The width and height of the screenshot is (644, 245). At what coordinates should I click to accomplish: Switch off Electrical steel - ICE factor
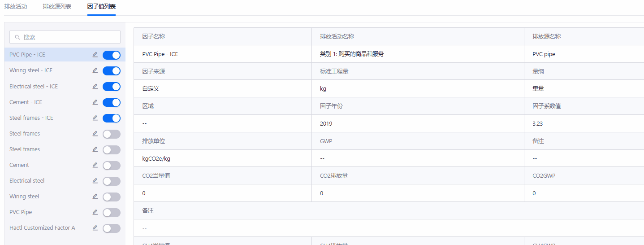tap(112, 87)
